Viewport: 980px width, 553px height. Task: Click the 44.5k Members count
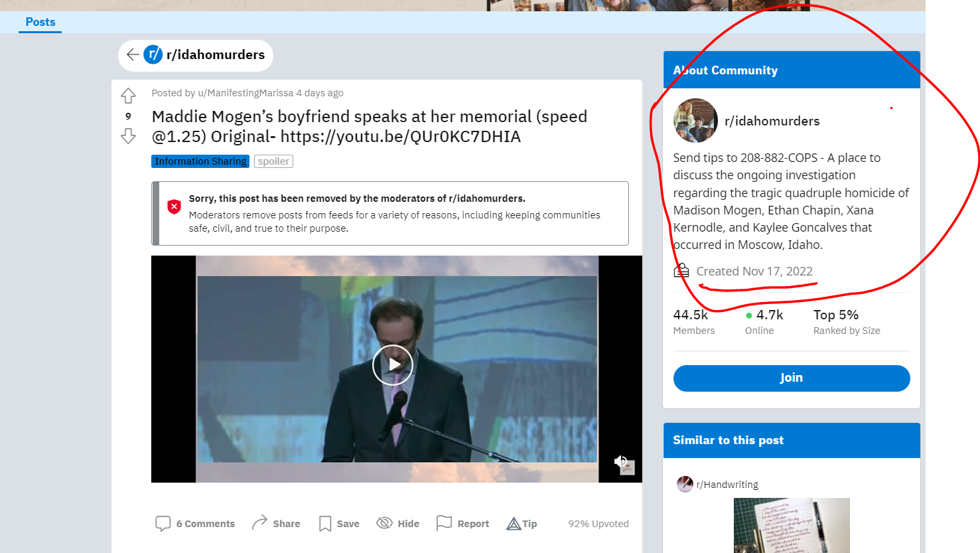694,322
